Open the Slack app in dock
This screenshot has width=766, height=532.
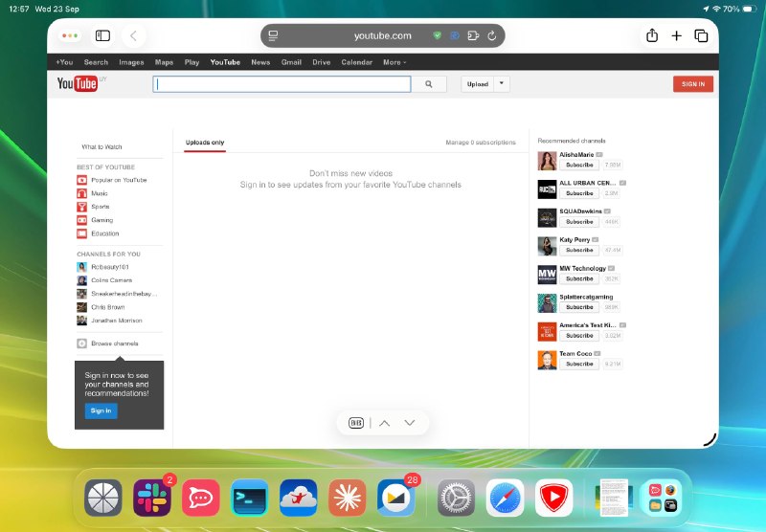click(152, 498)
